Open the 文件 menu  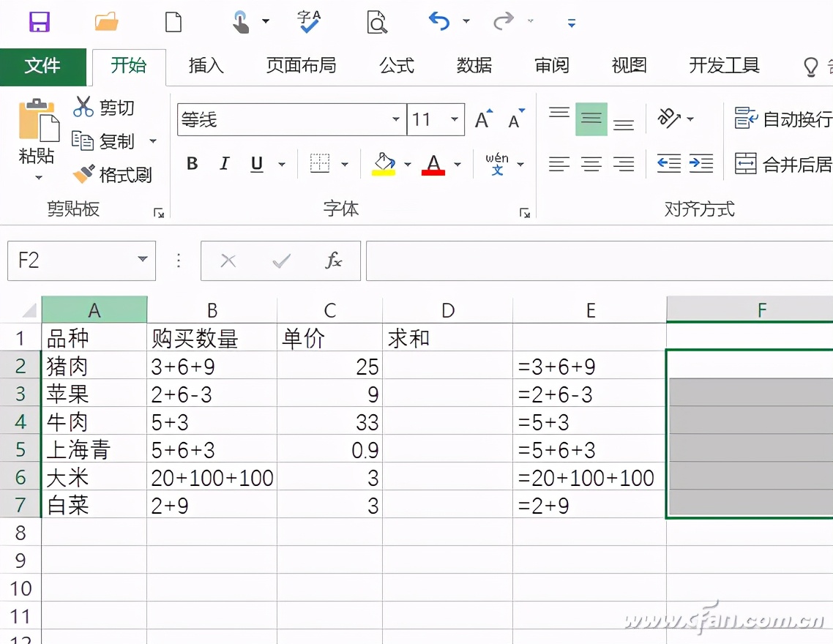point(42,67)
